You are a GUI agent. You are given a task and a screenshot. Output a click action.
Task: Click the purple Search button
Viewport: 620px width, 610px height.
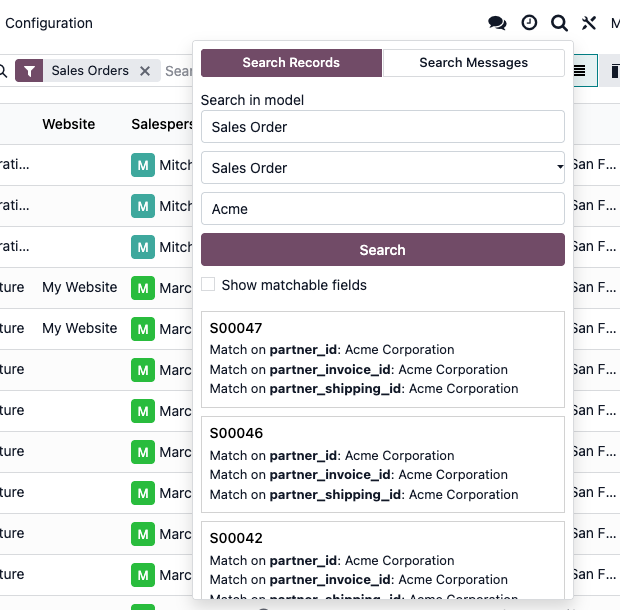[382, 249]
